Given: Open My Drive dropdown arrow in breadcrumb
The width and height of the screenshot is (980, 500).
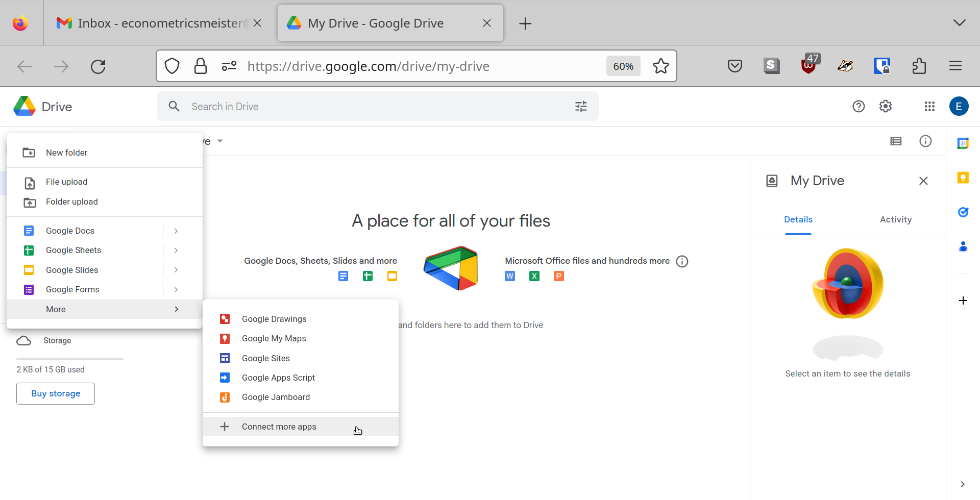Looking at the screenshot, I should click(x=220, y=141).
